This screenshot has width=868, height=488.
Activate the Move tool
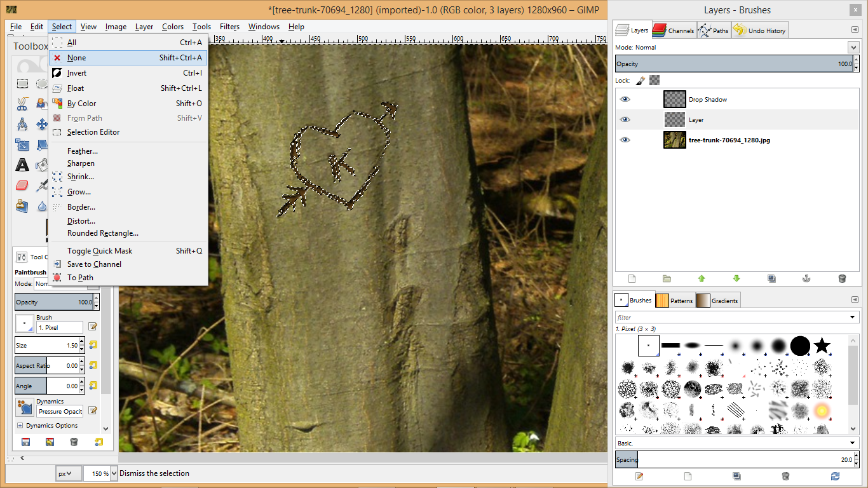pyautogui.click(x=41, y=123)
